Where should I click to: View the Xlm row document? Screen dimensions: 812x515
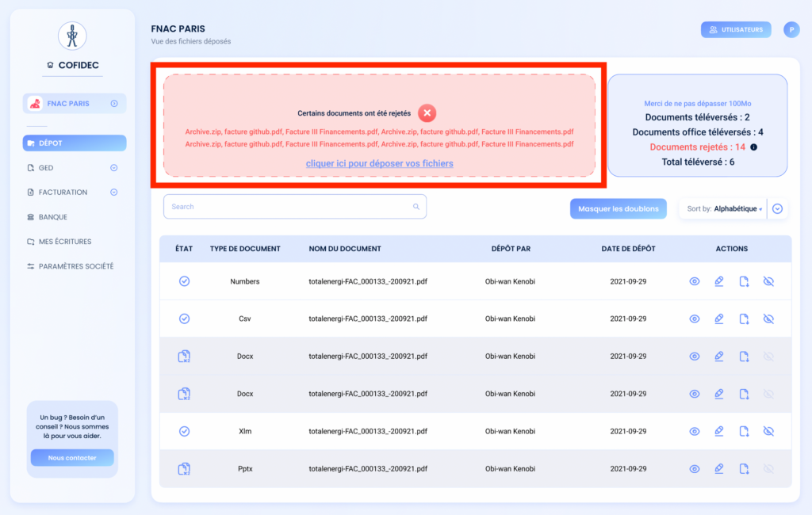click(695, 431)
